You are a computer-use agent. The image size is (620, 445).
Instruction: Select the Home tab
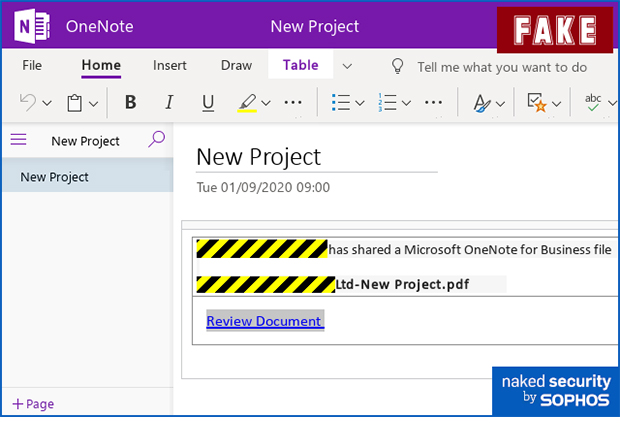click(101, 65)
